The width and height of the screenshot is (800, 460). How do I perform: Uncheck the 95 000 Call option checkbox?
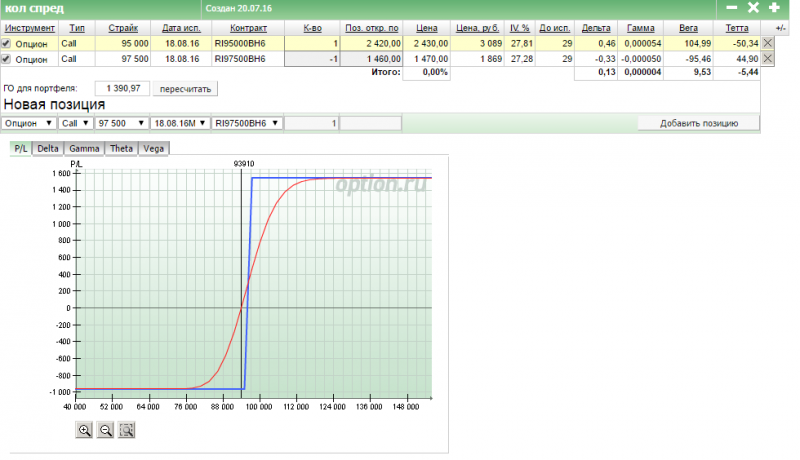7,44
